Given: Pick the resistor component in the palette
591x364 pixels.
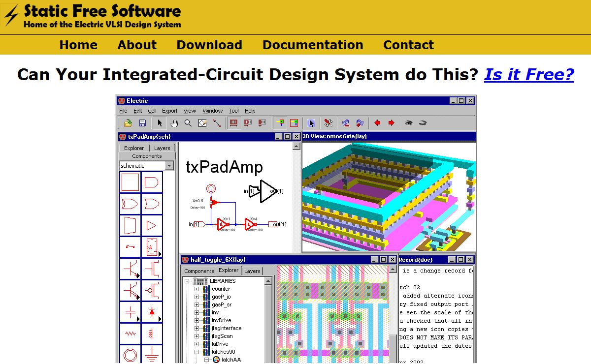Looking at the screenshot, I should (x=131, y=334).
